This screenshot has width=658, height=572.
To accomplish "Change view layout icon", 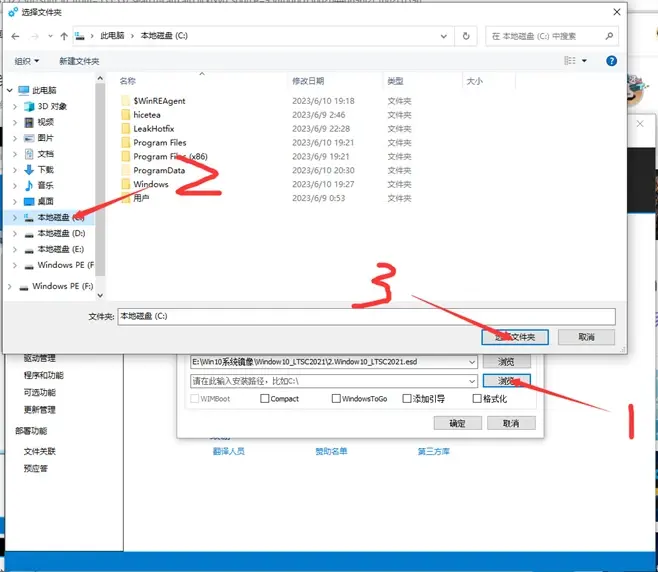I will pyautogui.click(x=569, y=61).
